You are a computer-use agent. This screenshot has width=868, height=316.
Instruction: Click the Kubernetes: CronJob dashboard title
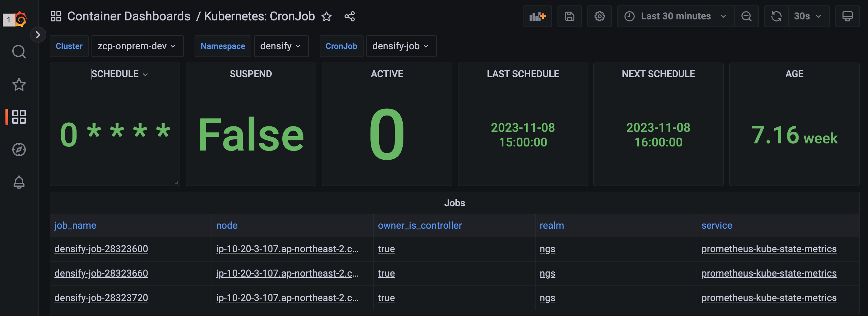[260, 16]
